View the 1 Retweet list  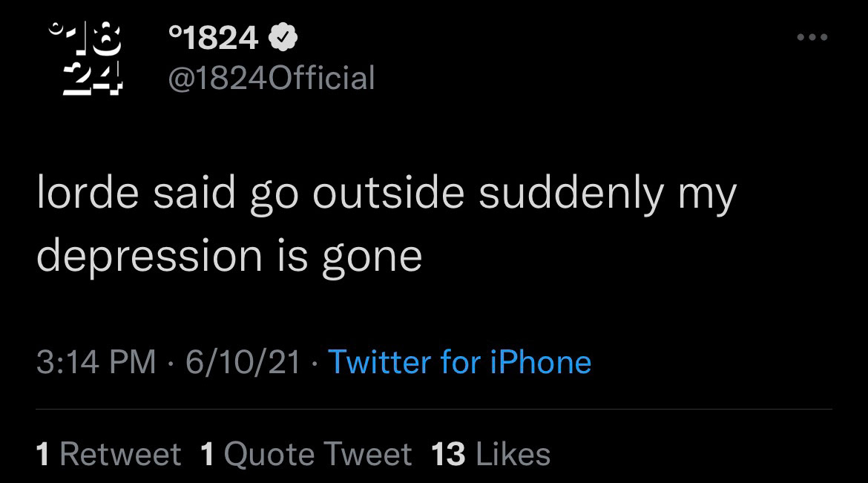[x=108, y=454]
